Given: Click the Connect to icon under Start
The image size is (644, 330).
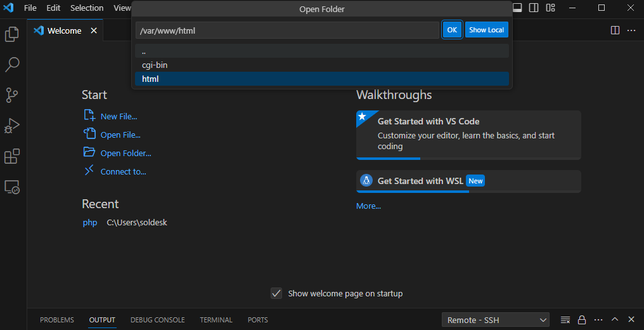Looking at the screenshot, I should pyautogui.click(x=89, y=170).
